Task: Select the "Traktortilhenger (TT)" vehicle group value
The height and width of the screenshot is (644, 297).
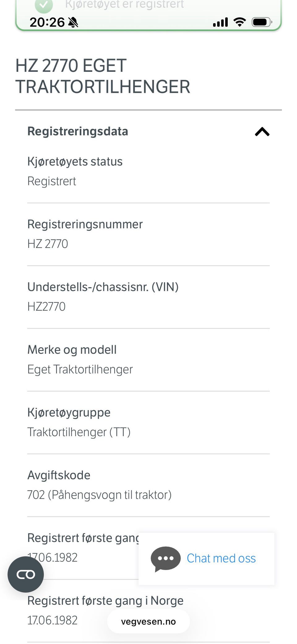Action: (79, 432)
